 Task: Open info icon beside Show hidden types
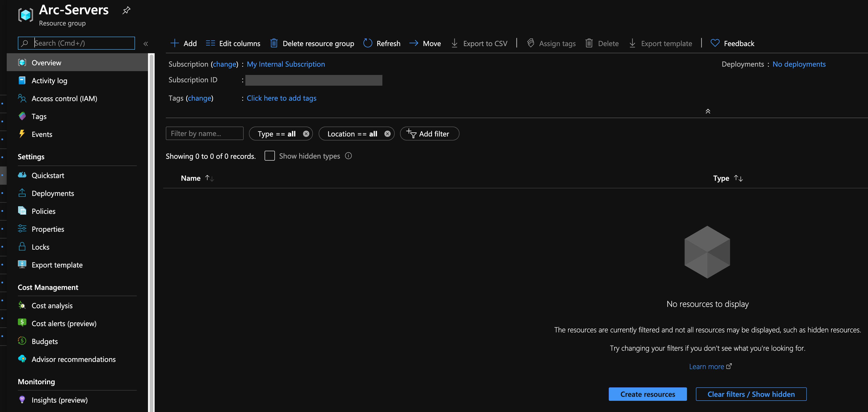[x=348, y=156]
